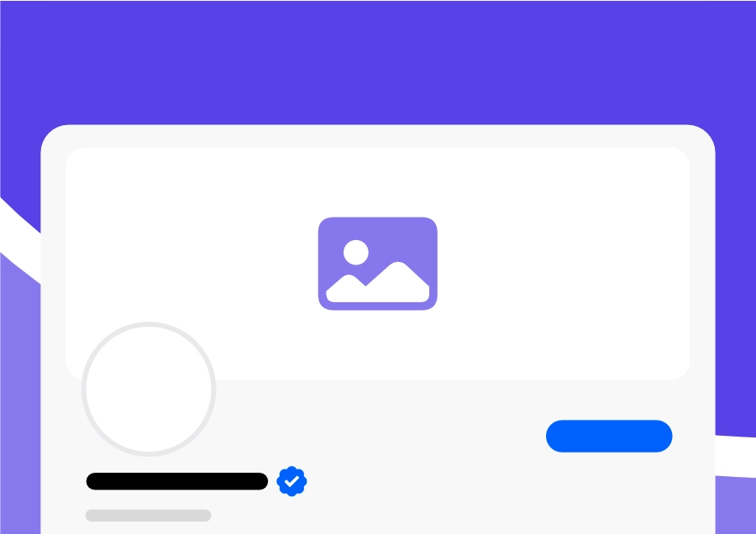Click the dark purple background above the card
Image resolution: width=756 pixels, height=534 pixels.
tap(377, 63)
